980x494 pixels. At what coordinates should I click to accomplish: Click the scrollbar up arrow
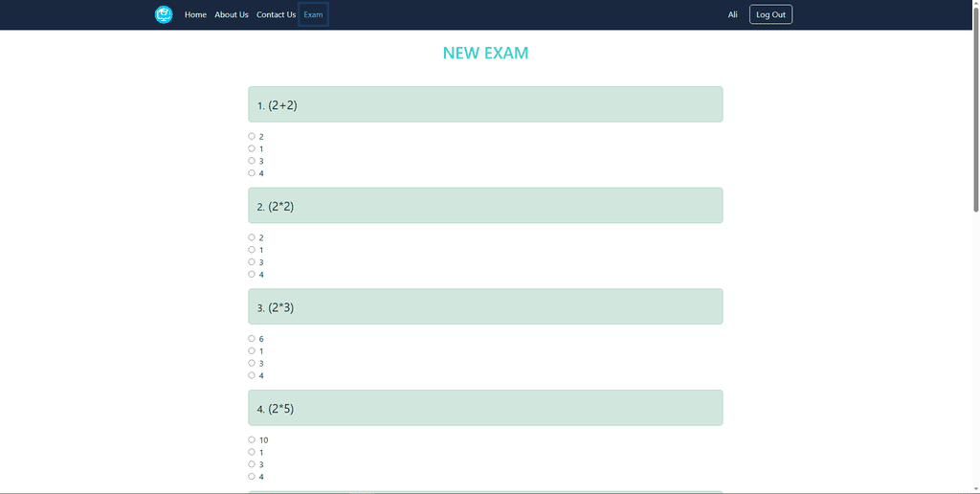(x=976, y=5)
